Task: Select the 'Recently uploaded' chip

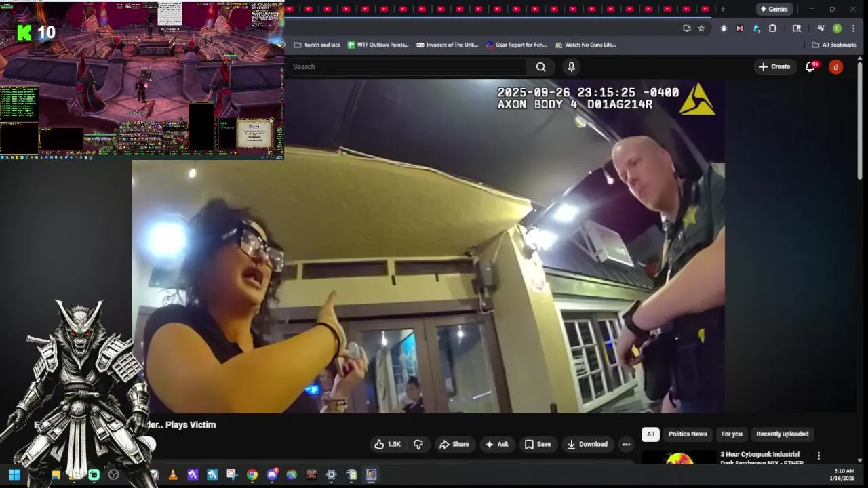Action: coord(782,434)
